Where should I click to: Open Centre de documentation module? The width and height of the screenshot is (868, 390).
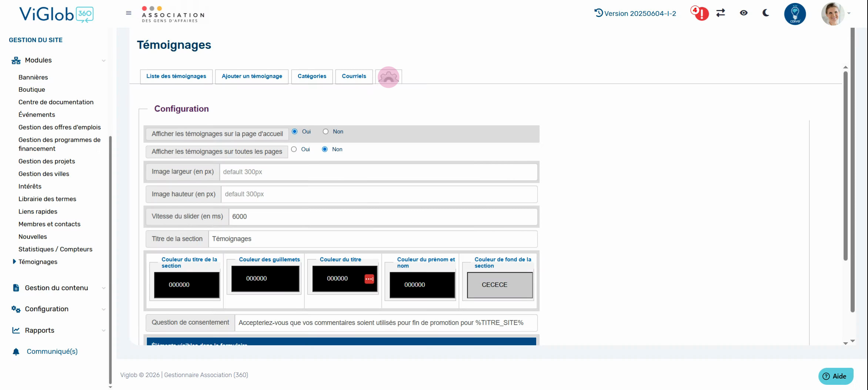[x=56, y=102]
